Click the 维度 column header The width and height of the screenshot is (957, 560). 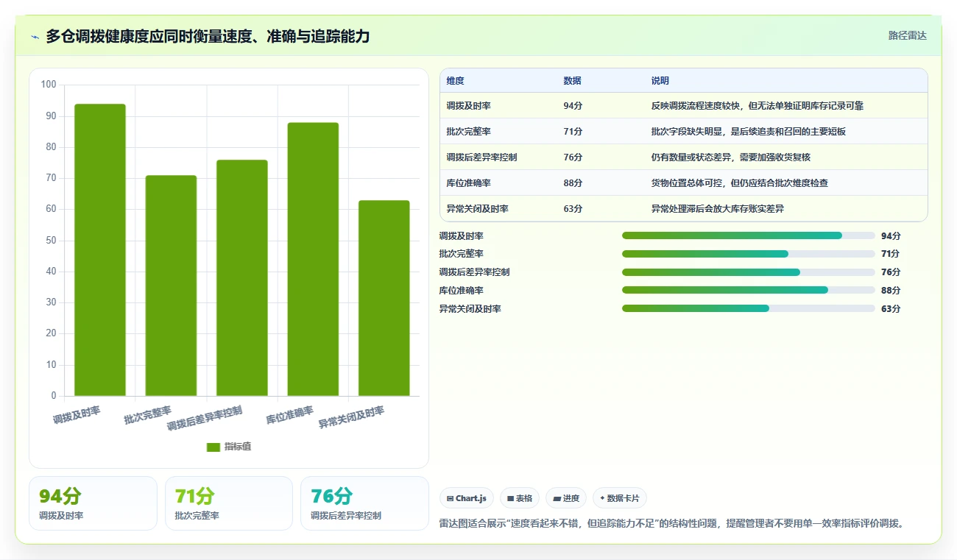(456, 81)
